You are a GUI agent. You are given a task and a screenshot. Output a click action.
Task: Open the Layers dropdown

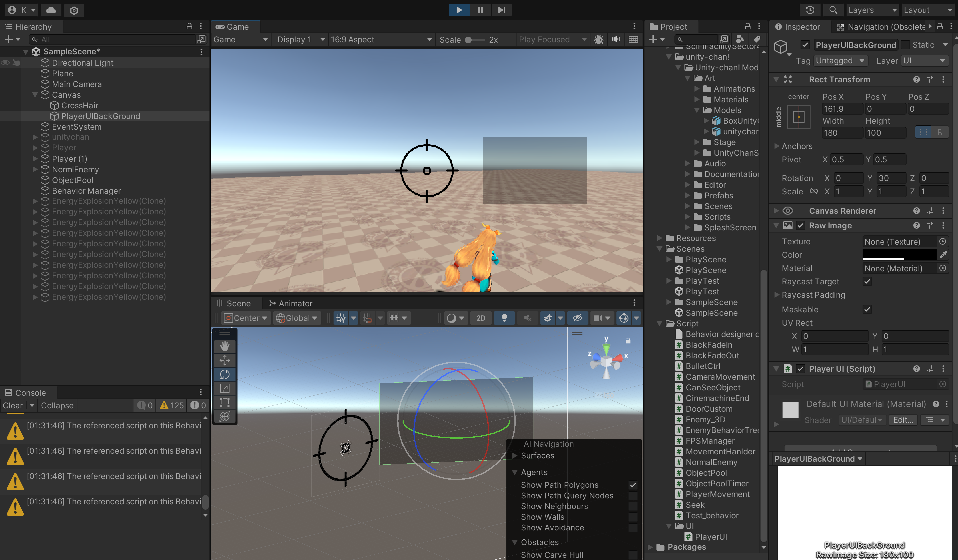click(x=873, y=10)
